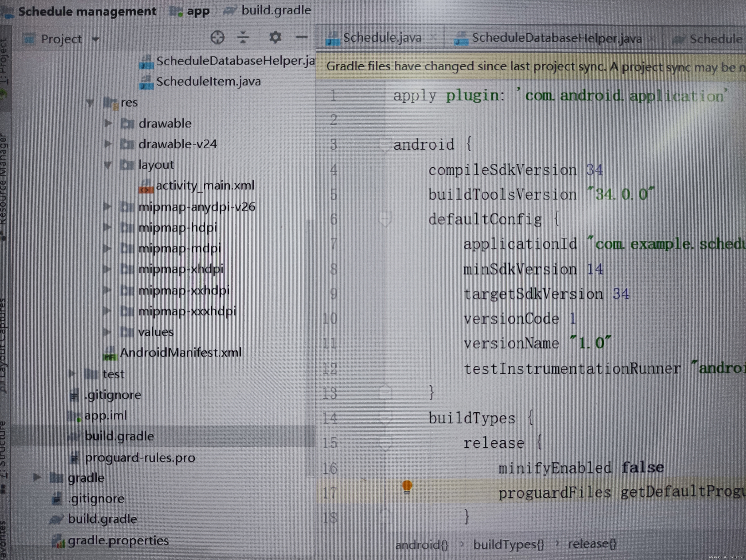Click buildTypes{} in the breadcrumb bar
This screenshot has width=746, height=560.
pos(508,544)
